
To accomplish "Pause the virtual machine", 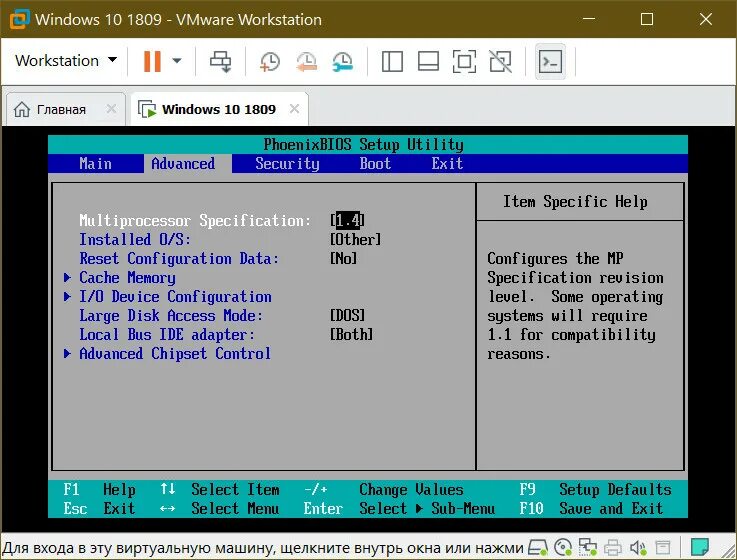I will [152, 61].
